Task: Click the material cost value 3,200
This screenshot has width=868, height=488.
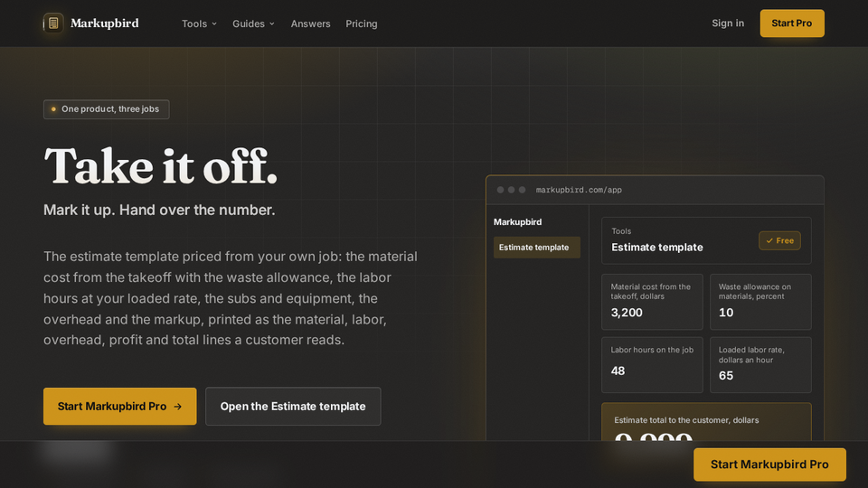Action: click(627, 313)
